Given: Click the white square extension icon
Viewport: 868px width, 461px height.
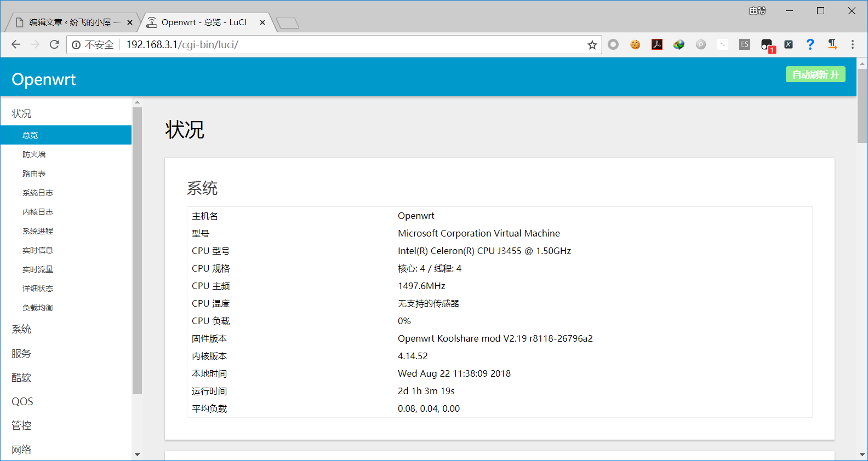Looking at the screenshot, I should (x=723, y=44).
